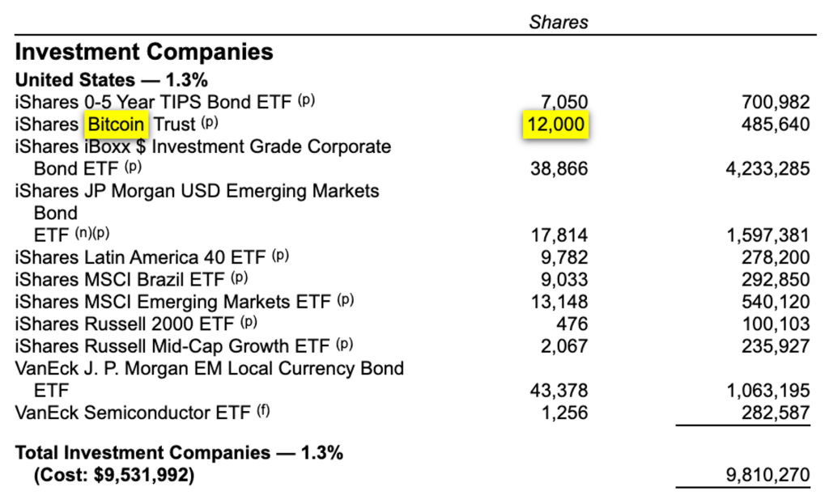The image size is (829, 504).
Task: Click the highlighted 12,000 shares value
Action: (x=555, y=125)
